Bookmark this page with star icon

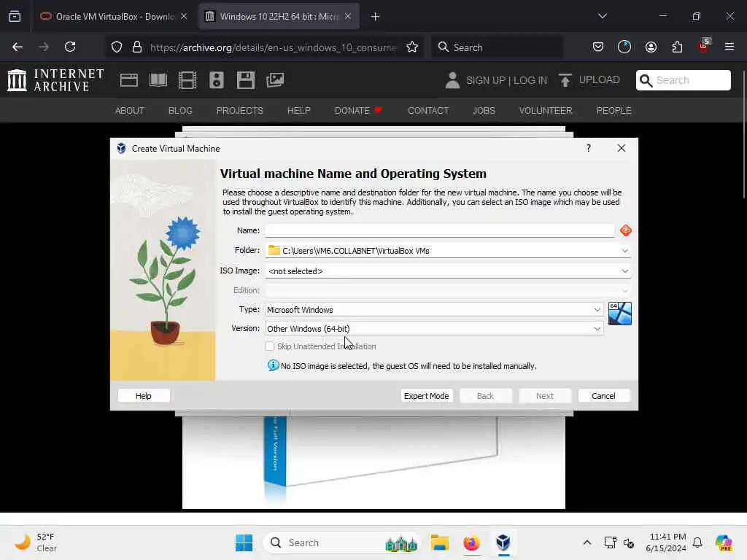[412, 47]
